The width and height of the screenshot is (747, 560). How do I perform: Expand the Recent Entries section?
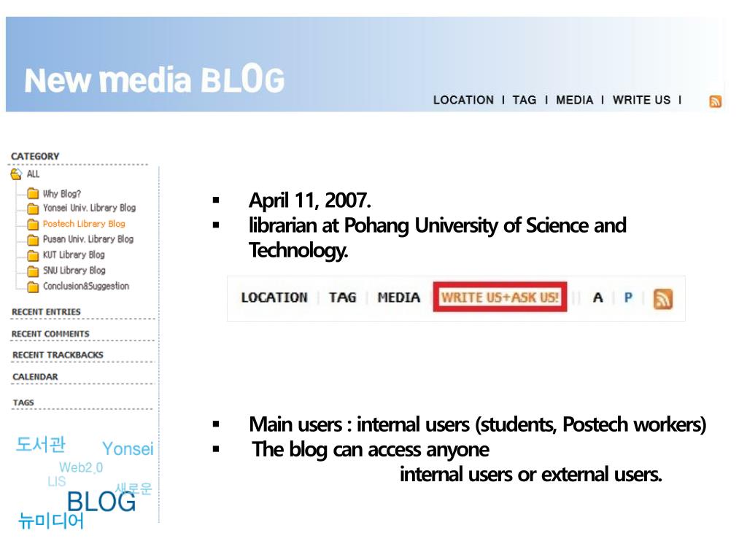[46, 312]
